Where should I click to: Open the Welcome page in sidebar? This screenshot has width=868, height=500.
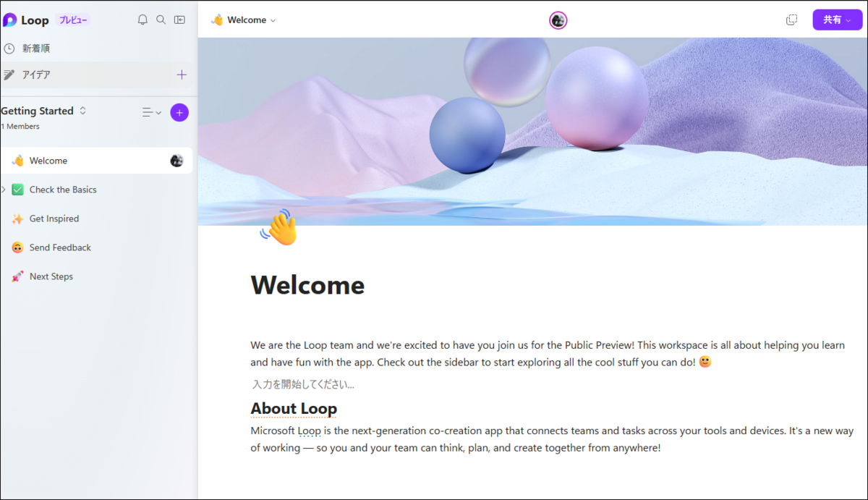point(96,161)
